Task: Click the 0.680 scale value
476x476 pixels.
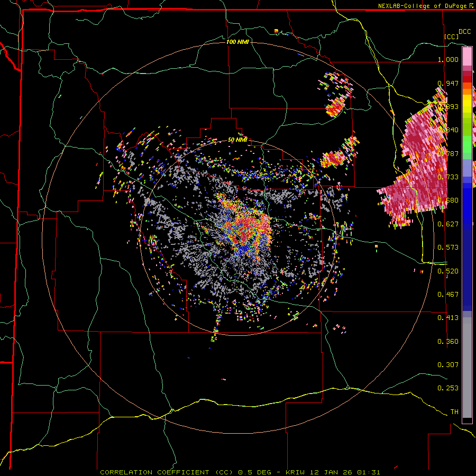Action: (x=448, y=200)
